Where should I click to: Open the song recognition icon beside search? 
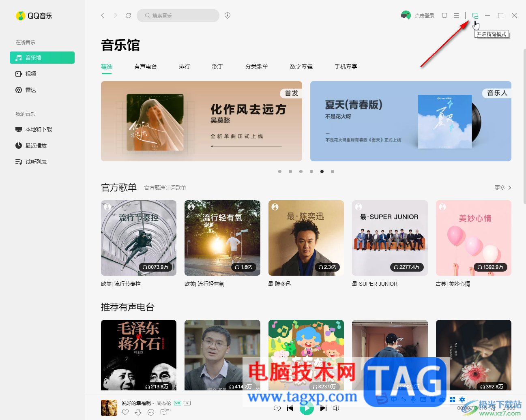pos(228,15)
